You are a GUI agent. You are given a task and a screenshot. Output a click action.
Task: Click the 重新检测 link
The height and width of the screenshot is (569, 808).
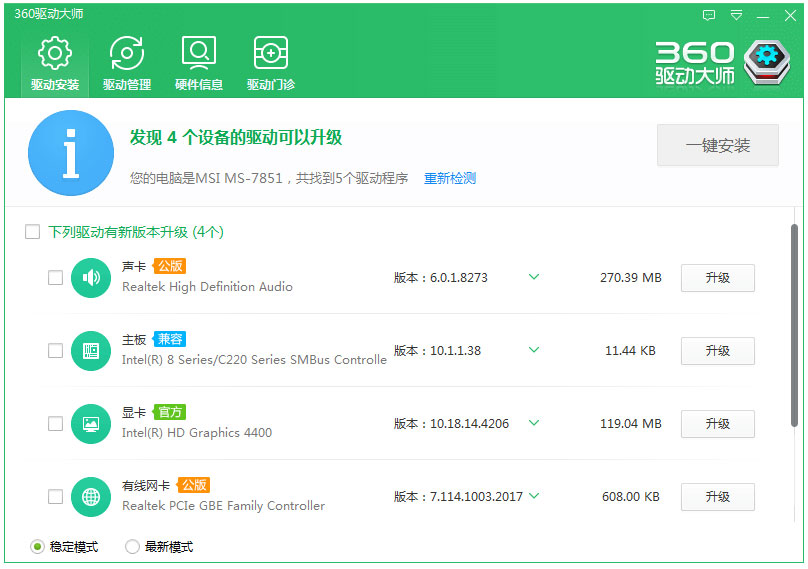tap(450, 178)
